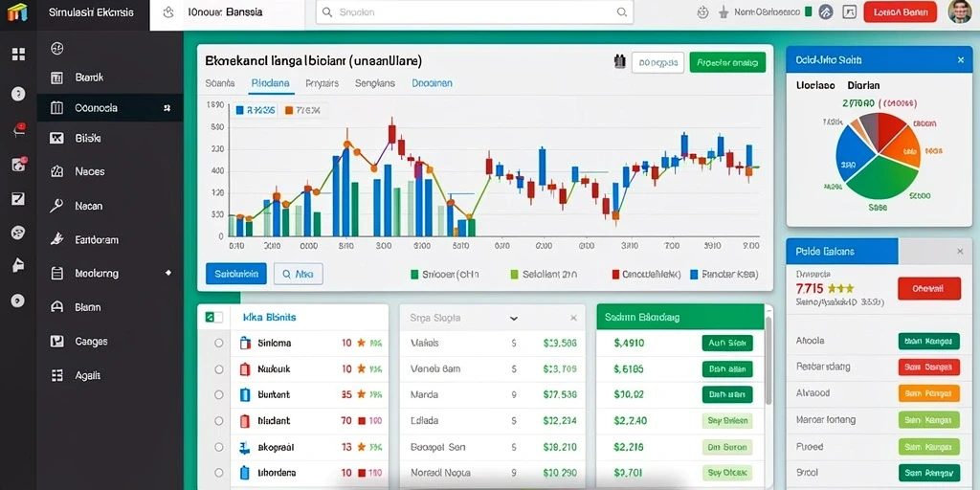Expand the Ooonccia sidebar item marker
980x490 pixels.
tap(167, 108)
